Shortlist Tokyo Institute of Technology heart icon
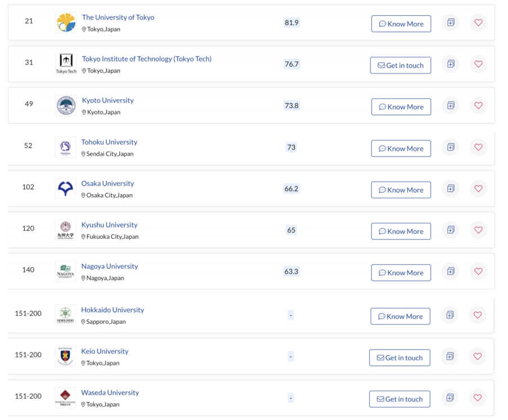Image resolution: width=508 pixels, height=420 pixels. [479, 64]
